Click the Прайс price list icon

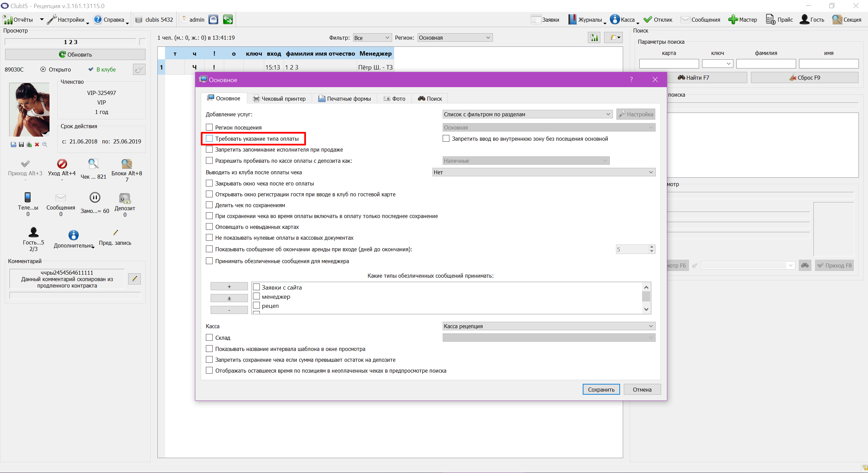[770, 19]
